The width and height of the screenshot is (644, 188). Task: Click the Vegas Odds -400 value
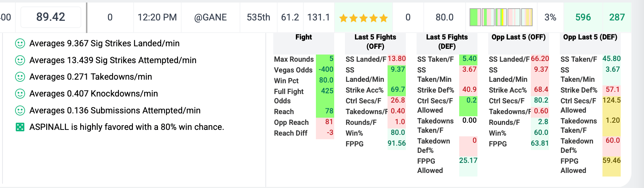pyautogui.click(x=326, y=69)
